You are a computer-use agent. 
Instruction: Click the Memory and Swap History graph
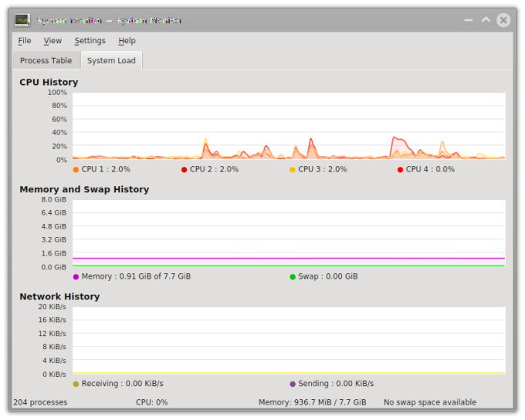coord(289,233)
